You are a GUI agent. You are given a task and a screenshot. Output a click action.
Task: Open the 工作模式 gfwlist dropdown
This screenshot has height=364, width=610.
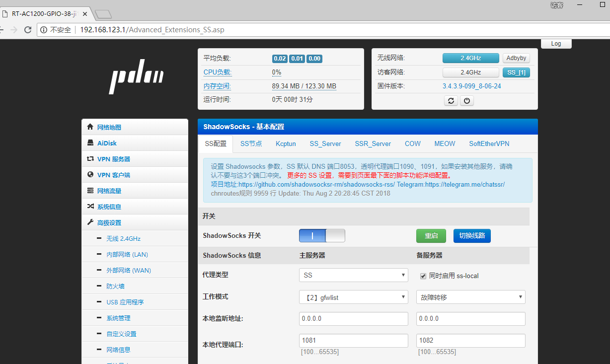tap(353, 297)
